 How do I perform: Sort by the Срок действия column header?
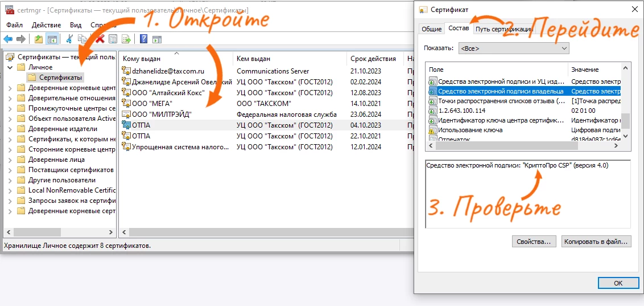click(373, 59)
